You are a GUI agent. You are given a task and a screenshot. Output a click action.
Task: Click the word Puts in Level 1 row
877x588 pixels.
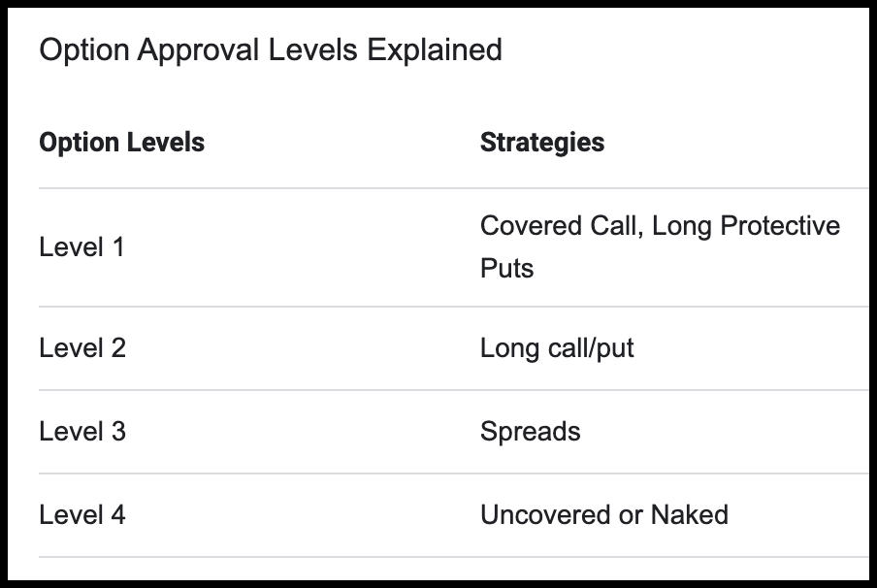(x=507, y=268)
